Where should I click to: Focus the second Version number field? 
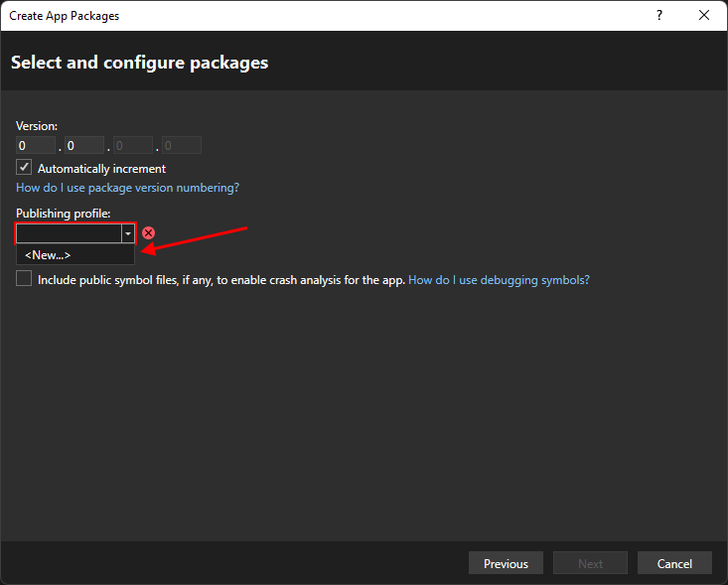(x=84, y=146)
